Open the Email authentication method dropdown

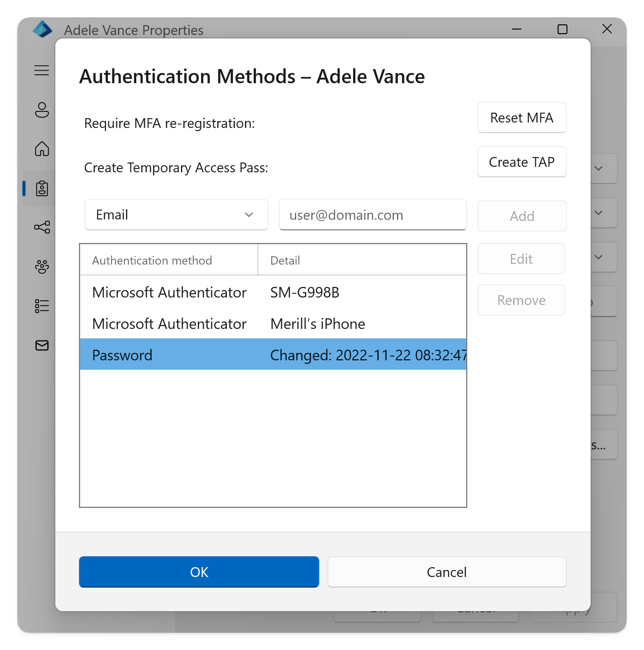point(176,215)
